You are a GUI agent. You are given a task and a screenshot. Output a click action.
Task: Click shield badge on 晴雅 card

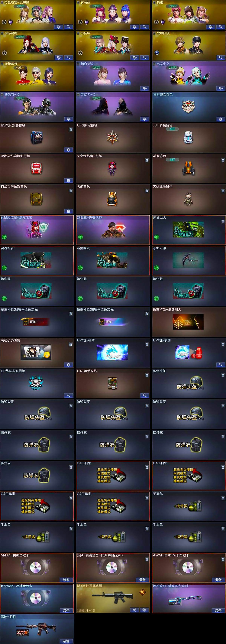tap(163, 22)
